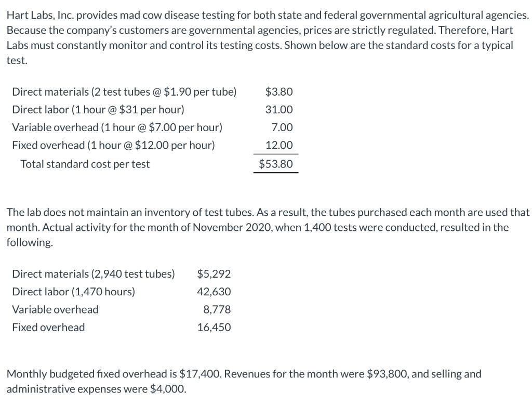The image size is (532, 404).
Task: Click the $3.80 direct materials cost
Action: point(278,92)
